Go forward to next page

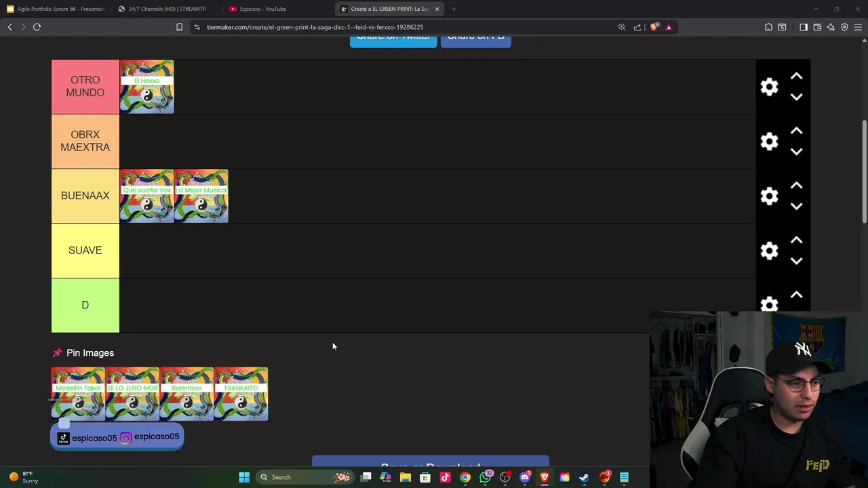23,27
